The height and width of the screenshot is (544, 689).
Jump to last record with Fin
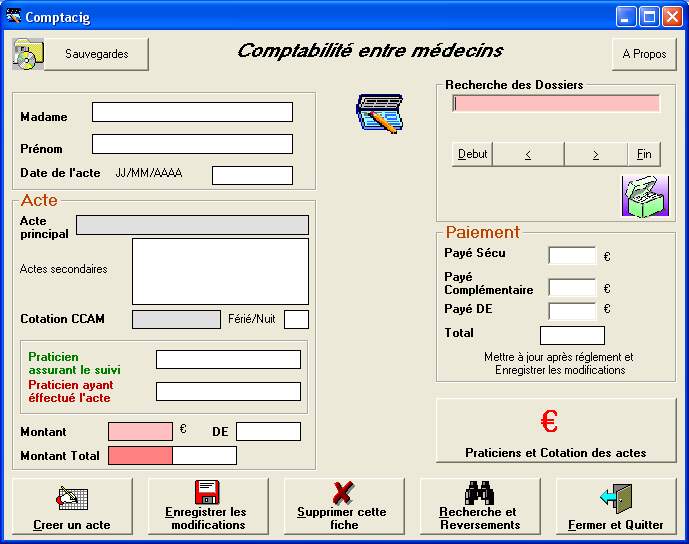tap(644, 154)
